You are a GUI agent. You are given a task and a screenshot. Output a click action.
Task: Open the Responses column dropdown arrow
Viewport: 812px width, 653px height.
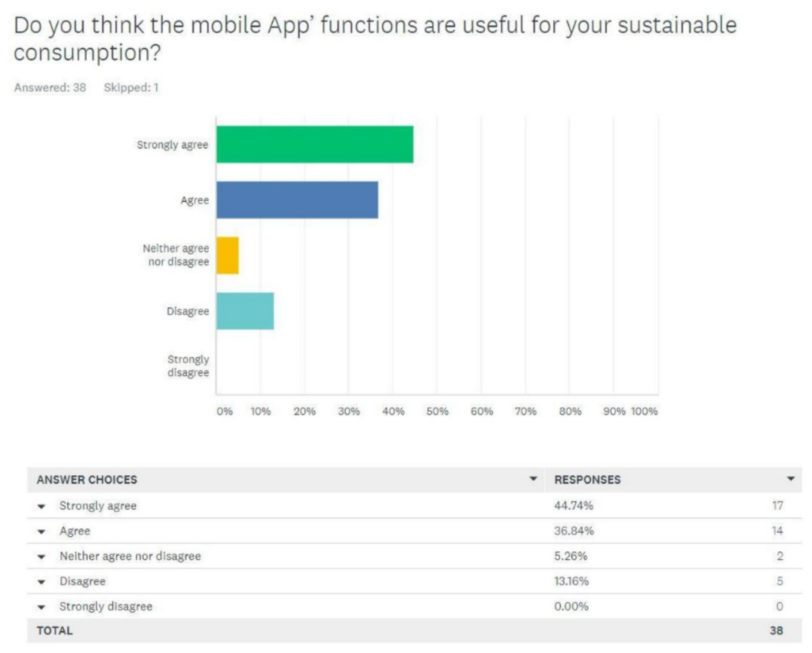(790, 479)
